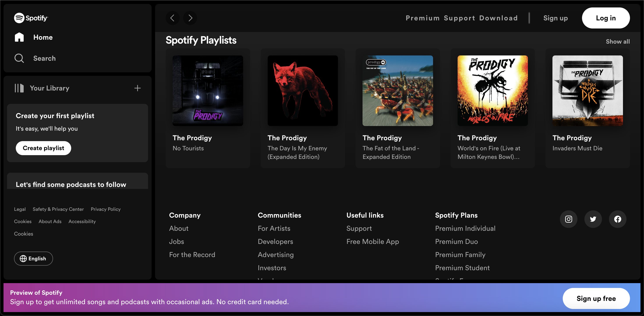Open the Premium Family plan link
This screenshot has width=644, height=316.
460,255
